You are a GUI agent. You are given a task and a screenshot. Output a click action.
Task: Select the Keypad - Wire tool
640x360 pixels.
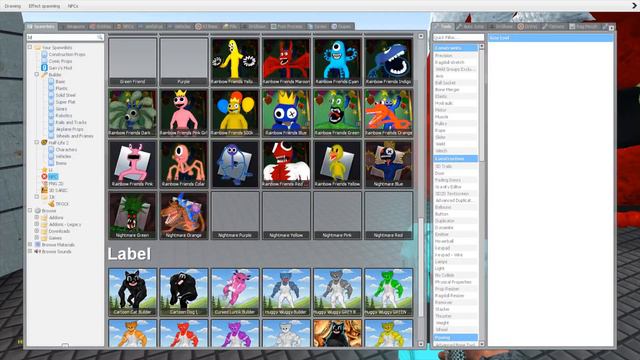(455, 255)
